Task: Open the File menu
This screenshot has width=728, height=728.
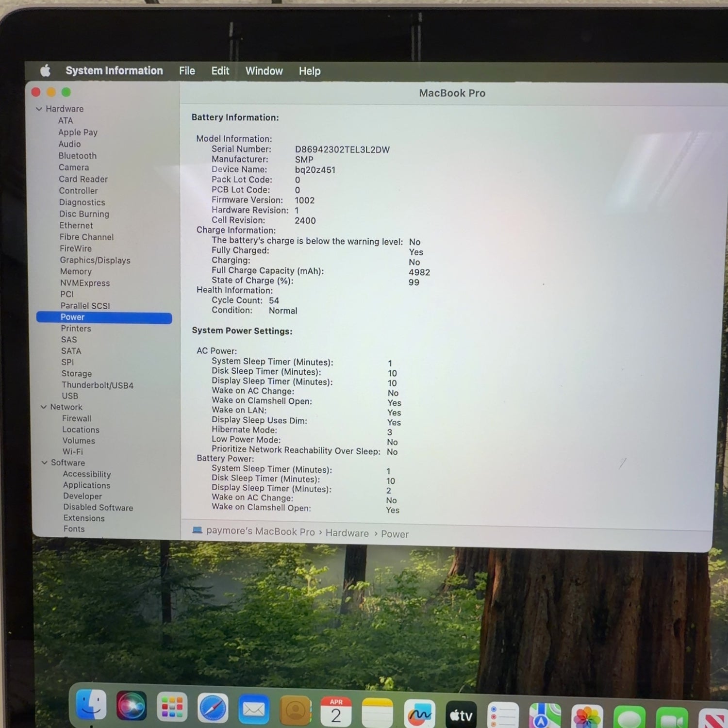Action: (x=187, y=71)
